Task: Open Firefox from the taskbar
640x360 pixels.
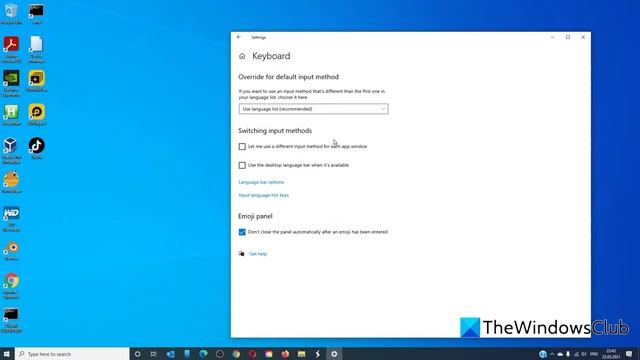Action: point(285,354)
